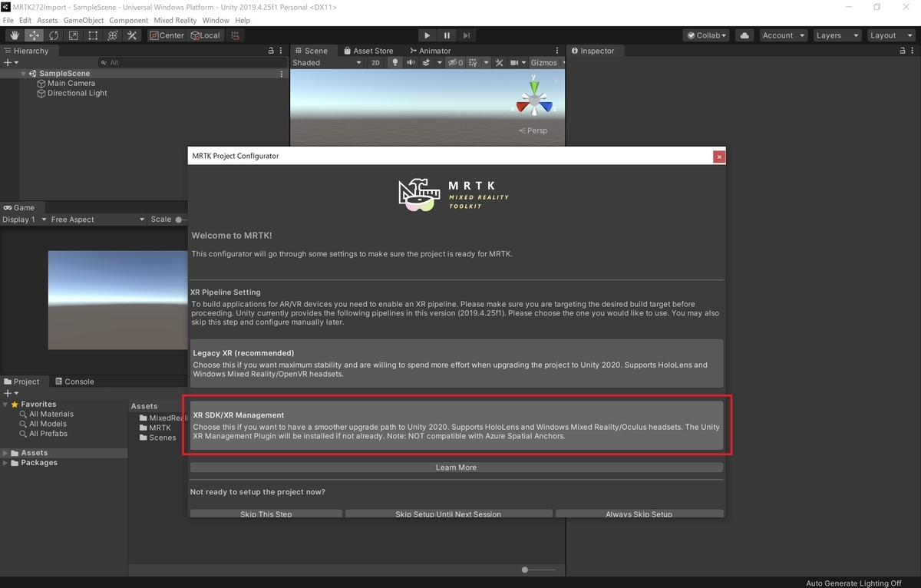The height and width of the screenshot is (588, 921).
Task: Toggle scene grid visibility icon
Action: pos(474,63)
